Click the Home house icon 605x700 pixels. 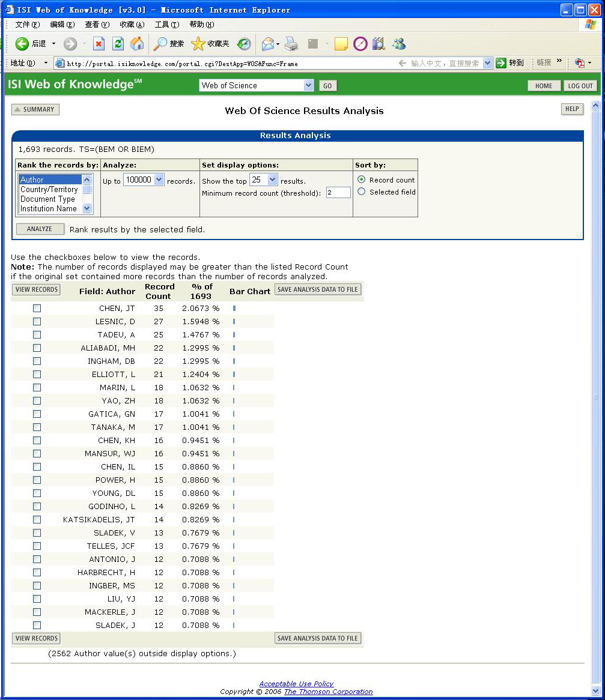tap(137, 44)
